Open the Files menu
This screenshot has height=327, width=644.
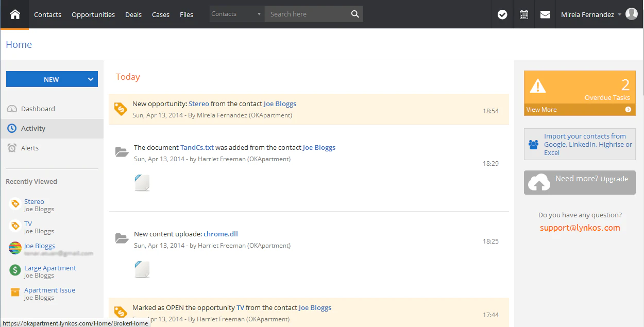pos(187,14)
